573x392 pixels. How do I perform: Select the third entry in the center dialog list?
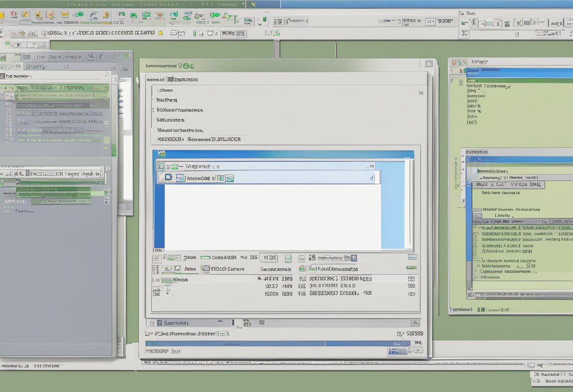click(x=179, y=110)
